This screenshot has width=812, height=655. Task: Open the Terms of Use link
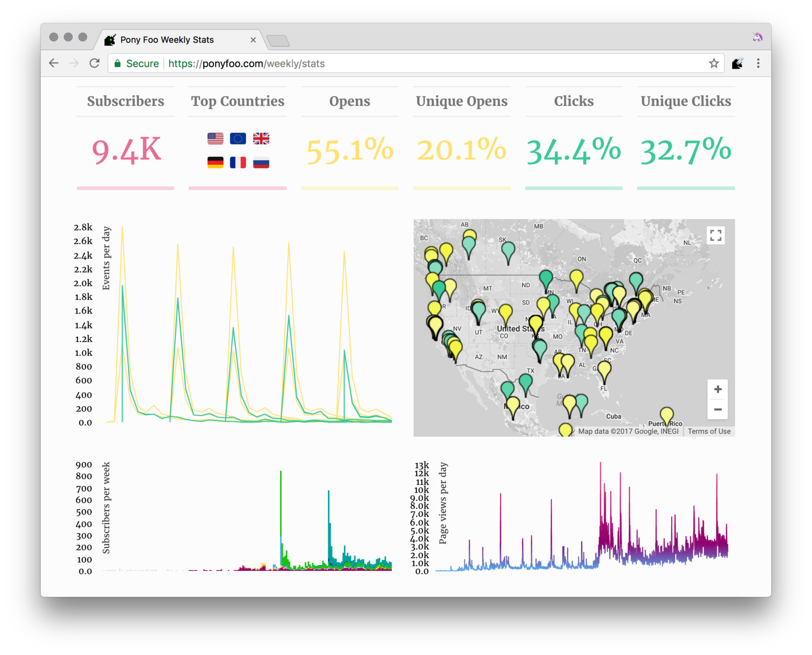[709, 431]
